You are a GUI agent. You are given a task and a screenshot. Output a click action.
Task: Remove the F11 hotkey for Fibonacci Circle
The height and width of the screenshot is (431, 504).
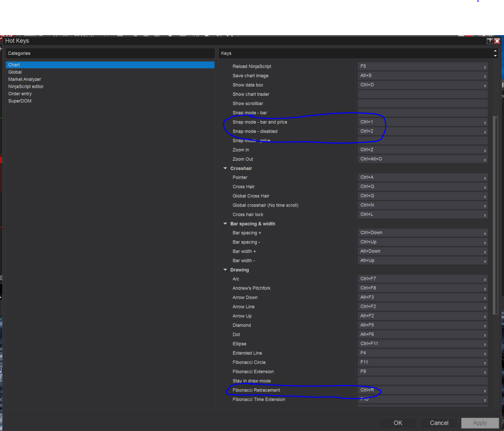tap(485, 363)
